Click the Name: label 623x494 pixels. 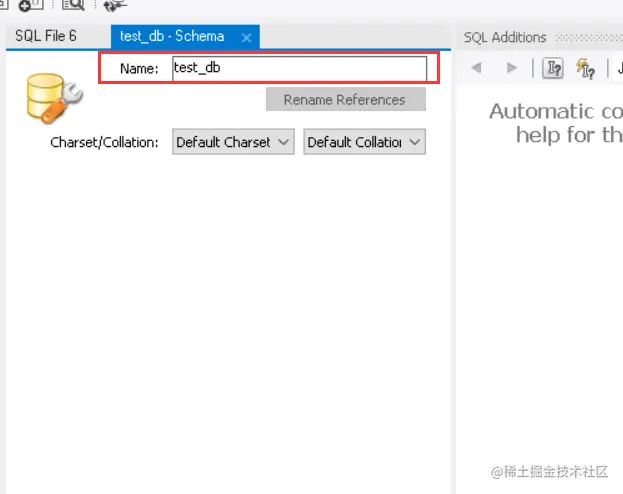click(139, 68)
